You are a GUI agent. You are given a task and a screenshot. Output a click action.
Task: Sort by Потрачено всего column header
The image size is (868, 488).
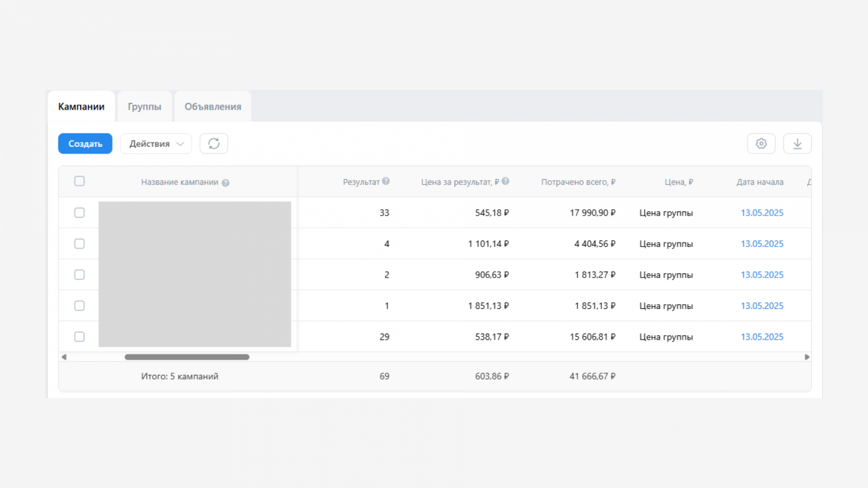578,182
